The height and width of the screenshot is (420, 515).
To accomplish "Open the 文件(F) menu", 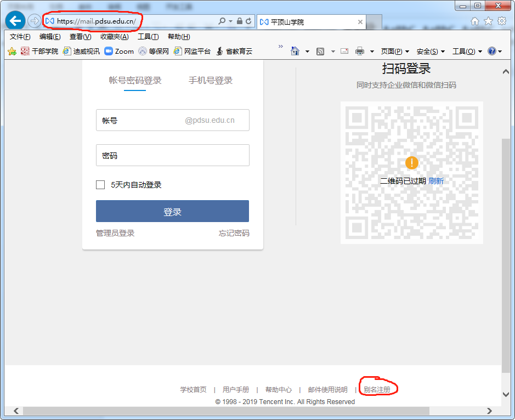I will pos(20,37).
